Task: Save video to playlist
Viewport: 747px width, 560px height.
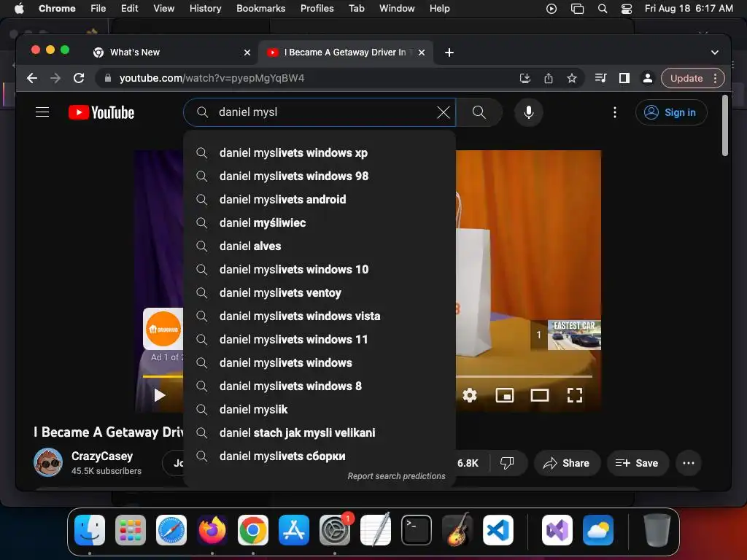Action: click(638, 463)
